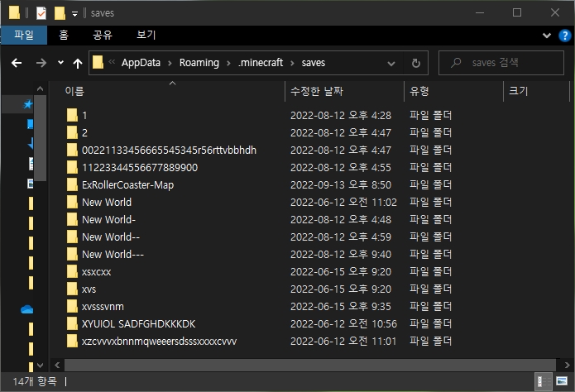Maximize the saves window
The image size is (575, 392).
[517, 13]
